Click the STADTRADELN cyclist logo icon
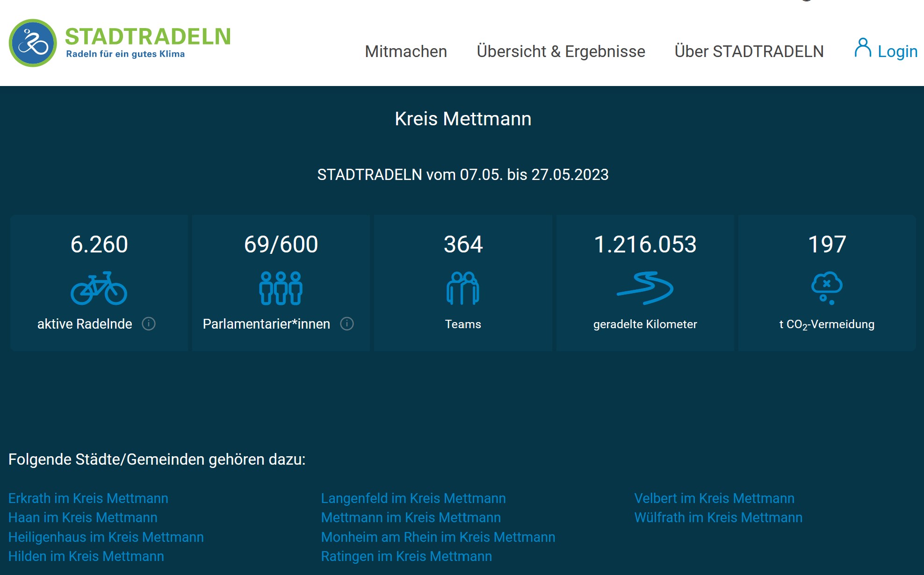Screen dimensions: 924x575 pos(33,43)
